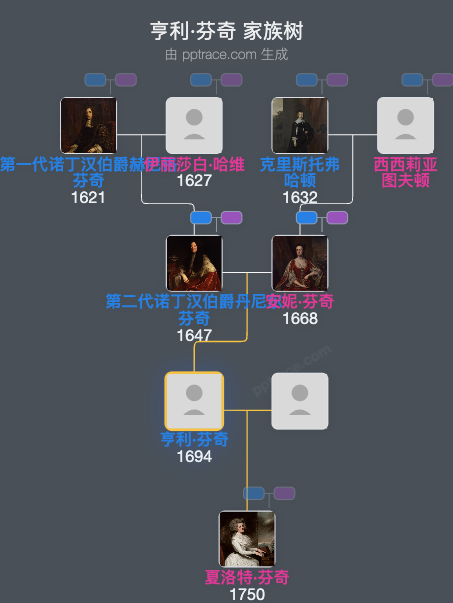This screenshot has width=453, height=603.
Task: Expand purple mother node above 丹尼尔·芬奇
Action: tap(231, 218)
